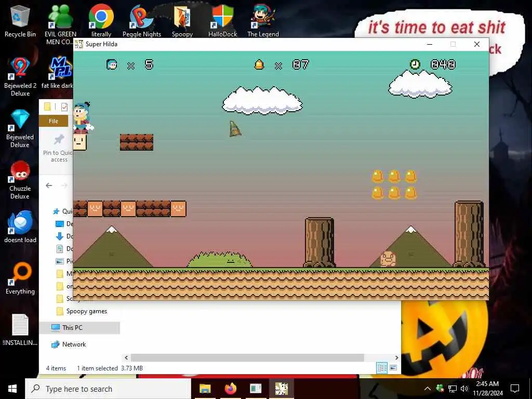Viewport: 532px width, 399px height.
Task: Open the notification center icon
Action: (x=515, y=389)
